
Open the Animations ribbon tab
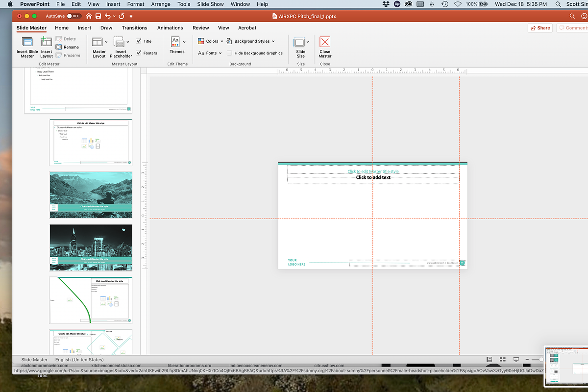pos(170,28)
